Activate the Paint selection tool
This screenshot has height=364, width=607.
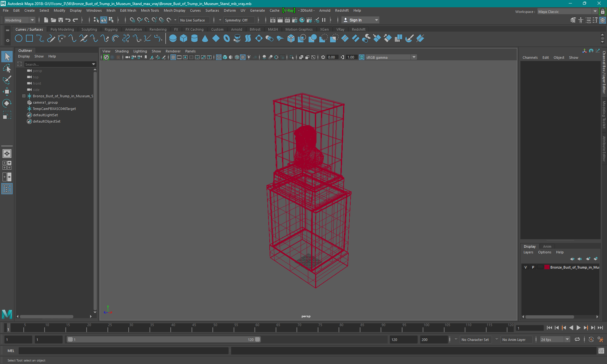click(7, 80)
